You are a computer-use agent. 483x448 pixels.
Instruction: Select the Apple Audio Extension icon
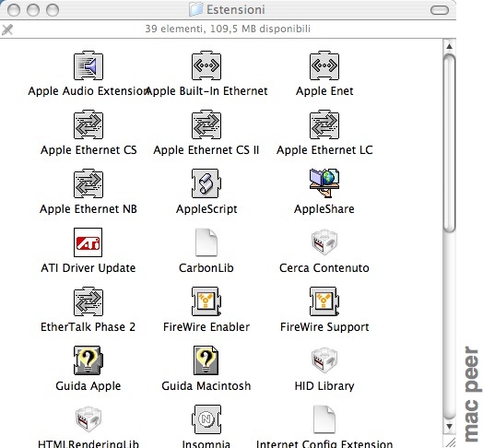tap(88, 65)
